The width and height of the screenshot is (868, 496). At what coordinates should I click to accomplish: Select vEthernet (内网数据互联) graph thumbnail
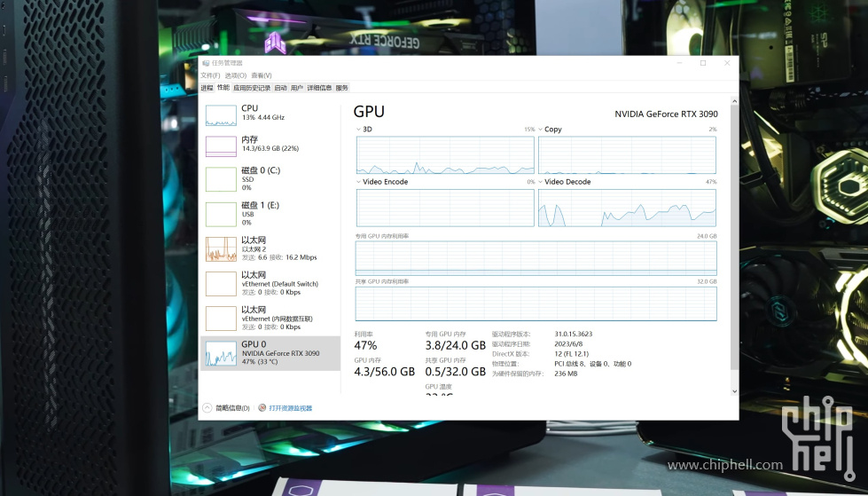click(x=221, y=319)
